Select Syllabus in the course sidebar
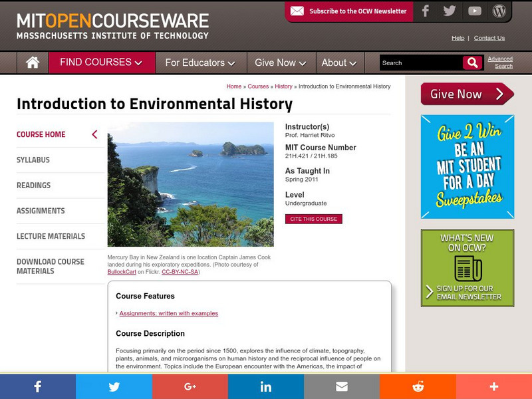This screenshot has width=532, height=399. (x=33, y=160)
